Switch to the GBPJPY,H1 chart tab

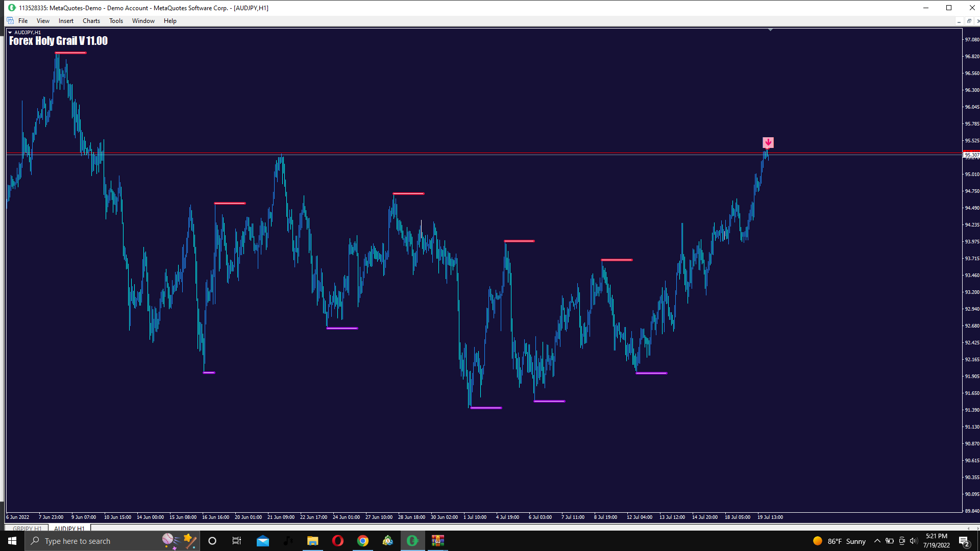pos(27,528)
